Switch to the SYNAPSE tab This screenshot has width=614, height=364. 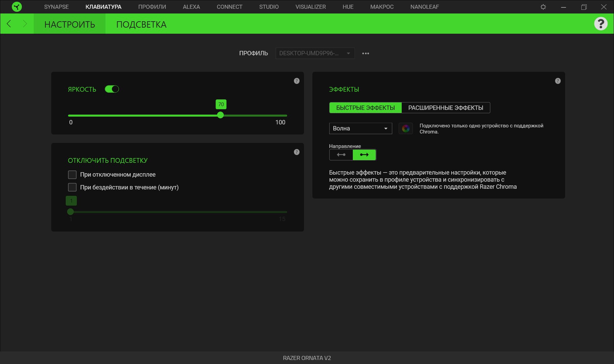pos(56,7)
